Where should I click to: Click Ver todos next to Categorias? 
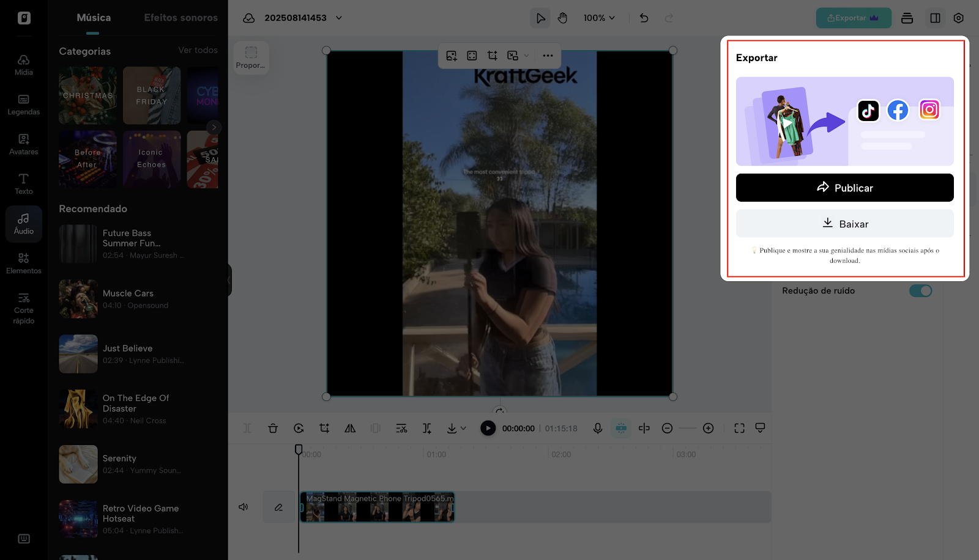(198, 50)
